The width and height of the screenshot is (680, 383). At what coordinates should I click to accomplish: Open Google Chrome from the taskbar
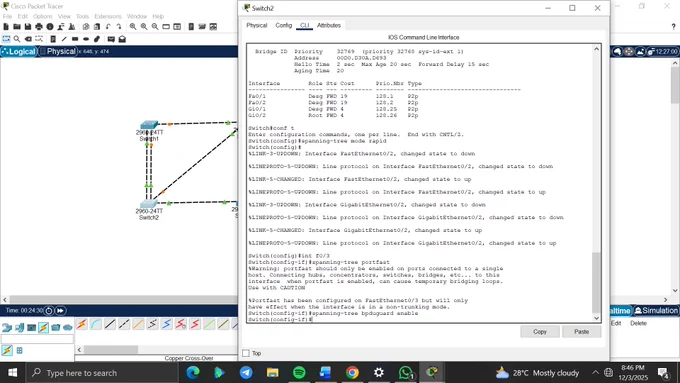[x=352, y=373]
